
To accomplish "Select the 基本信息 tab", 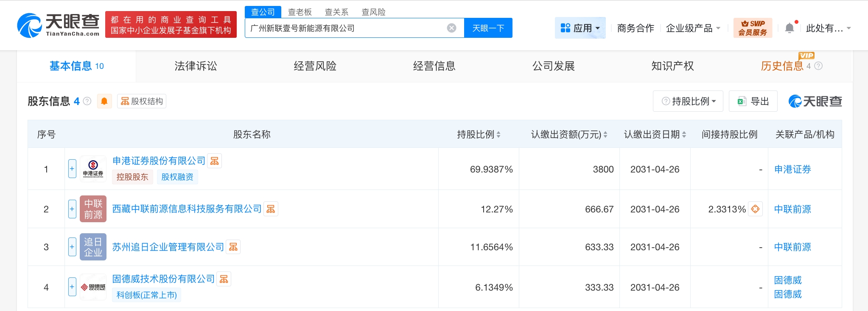I will 76,66.
